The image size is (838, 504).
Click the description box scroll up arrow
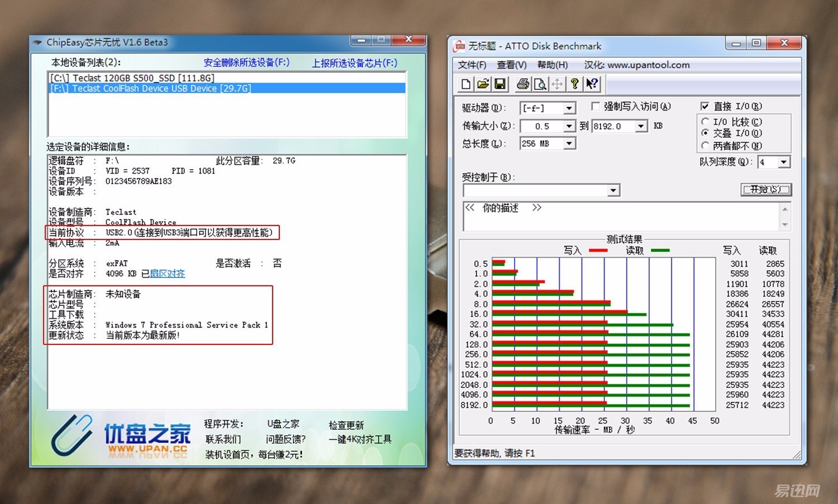[785, 209]
